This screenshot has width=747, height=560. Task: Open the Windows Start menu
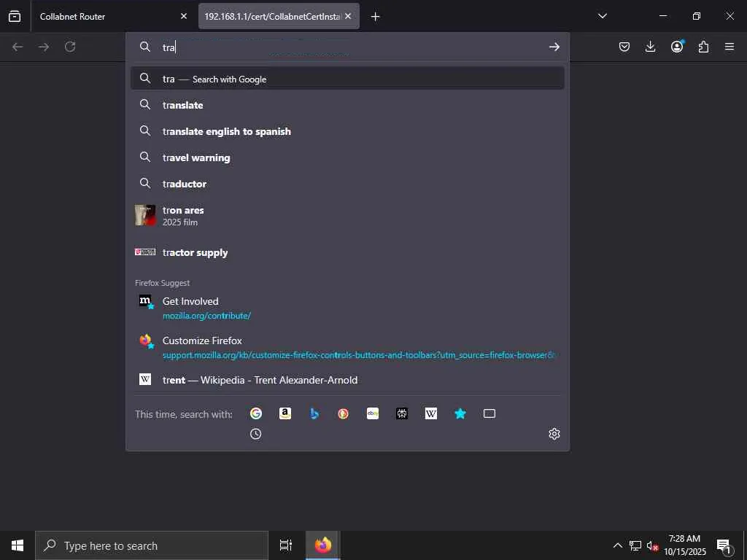point(18,545)
